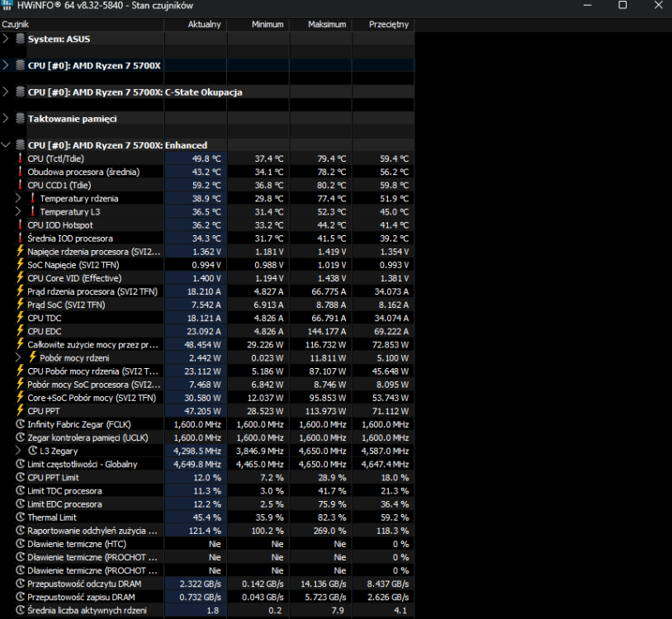Expand the Pobór mocy rdzeni sub-list
Screen dimensions: 672x619
pos(18,357)
